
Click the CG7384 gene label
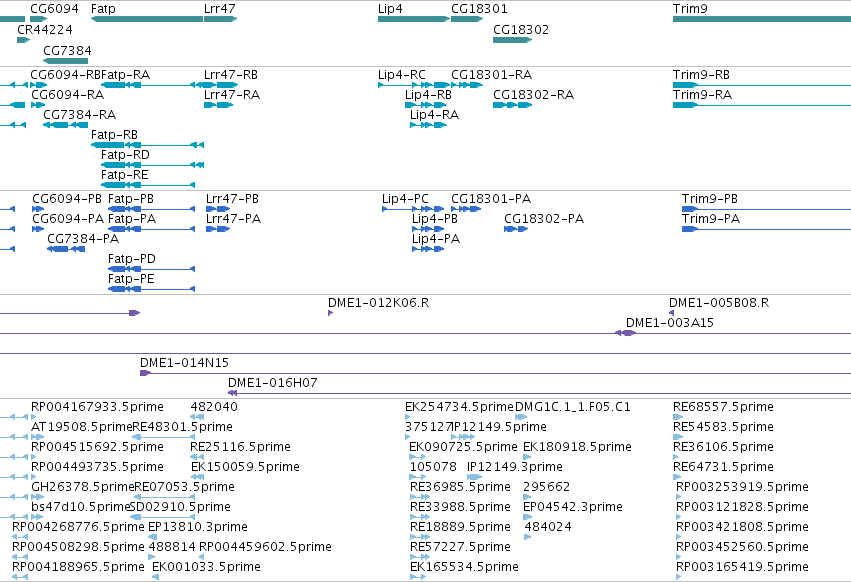[67, 50]
